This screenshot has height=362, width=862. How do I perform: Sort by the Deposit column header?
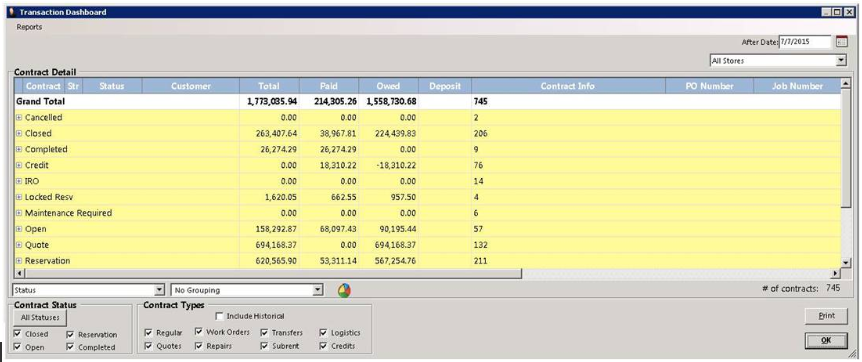pos(445,86)
